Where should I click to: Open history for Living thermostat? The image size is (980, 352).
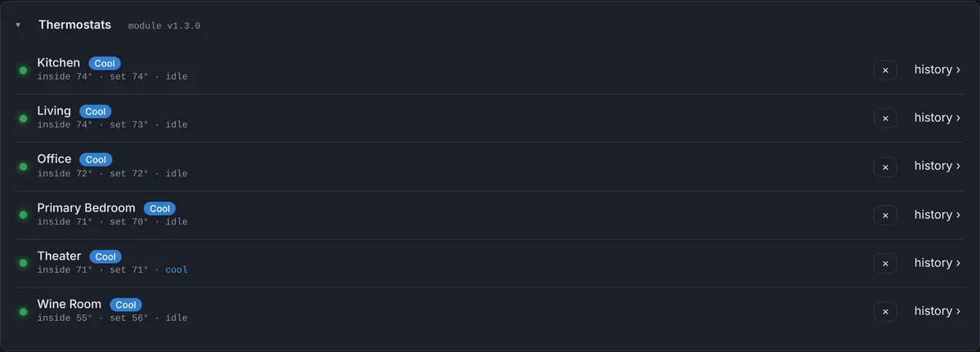(938, 118)
